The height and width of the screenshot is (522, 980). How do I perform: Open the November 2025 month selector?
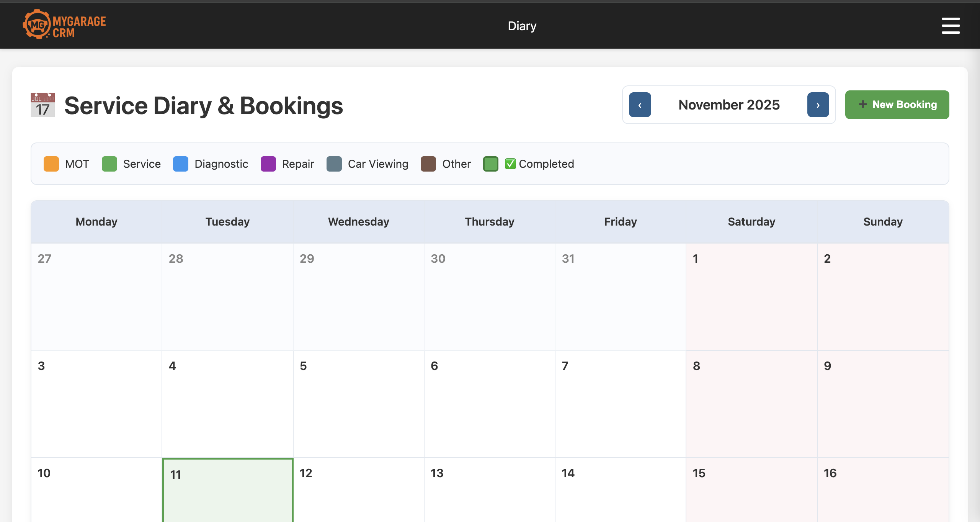click(x=728, y=105)
